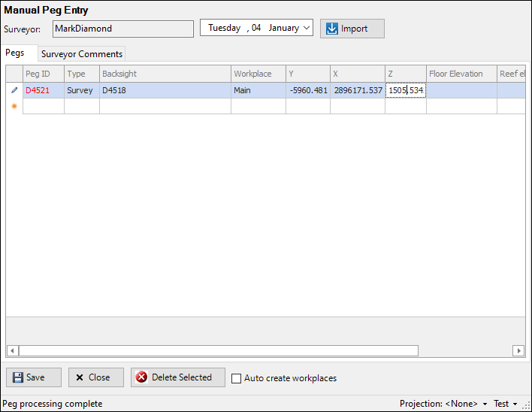Switch to the Surveyor Comments tab

tap(82, 54)
